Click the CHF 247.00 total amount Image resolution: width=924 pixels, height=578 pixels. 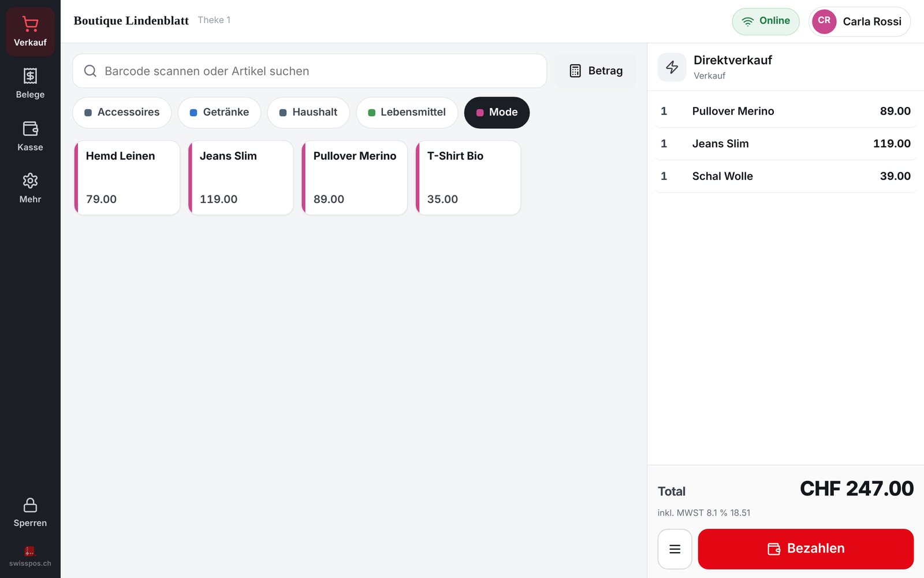coord(856,489)
